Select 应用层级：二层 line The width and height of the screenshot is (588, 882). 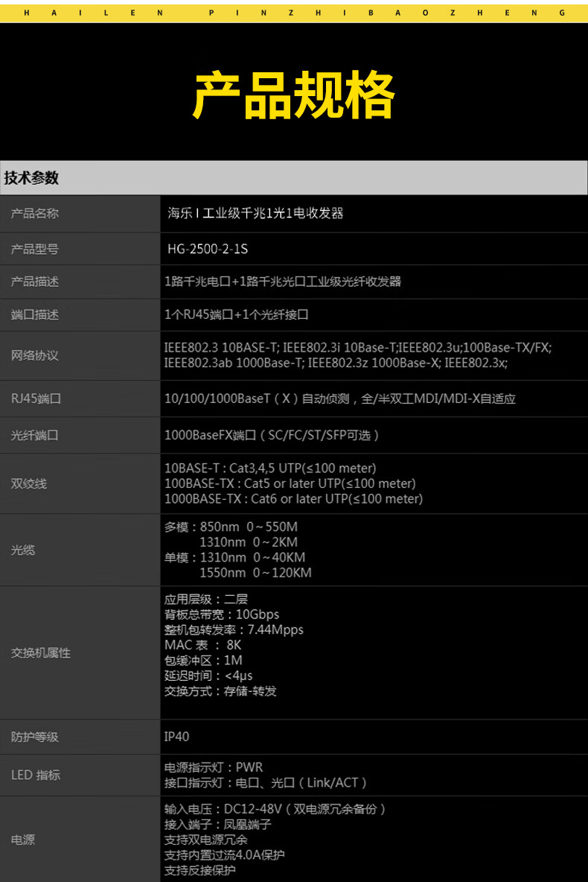(x=205, y=600)
